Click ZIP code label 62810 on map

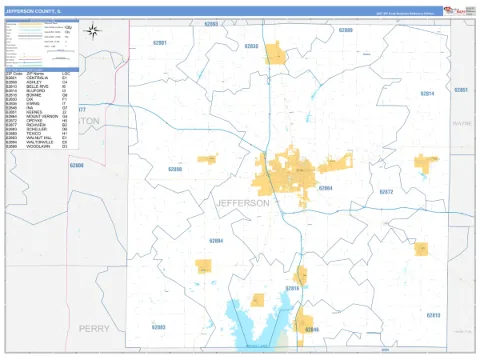click(x=433, y=315)
